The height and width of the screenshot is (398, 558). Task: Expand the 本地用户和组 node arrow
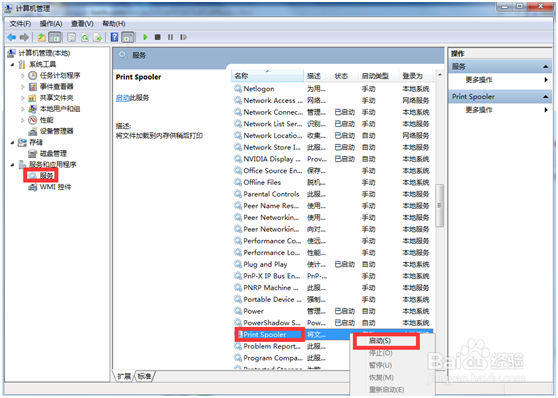point(22,109)
